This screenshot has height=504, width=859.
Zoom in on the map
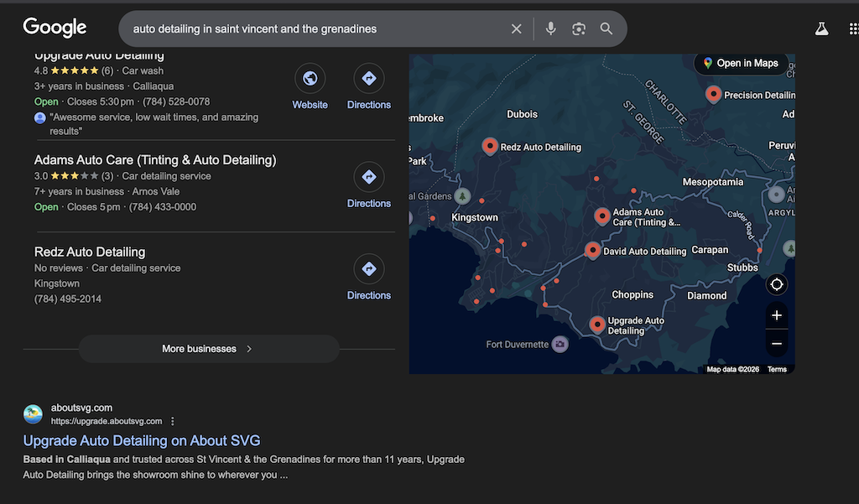pyautogui.click(x=777, y=315)
